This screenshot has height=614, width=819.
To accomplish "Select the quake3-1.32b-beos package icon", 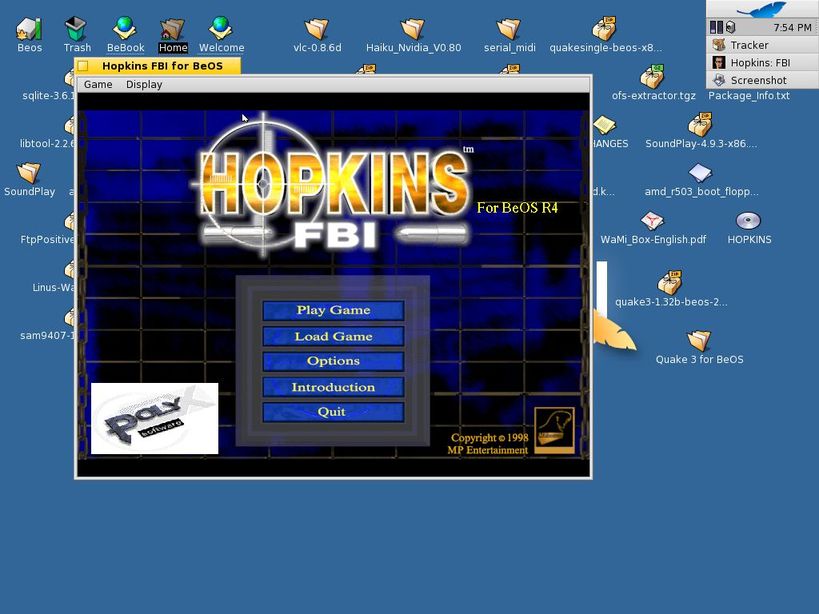I will coord(670,283).
